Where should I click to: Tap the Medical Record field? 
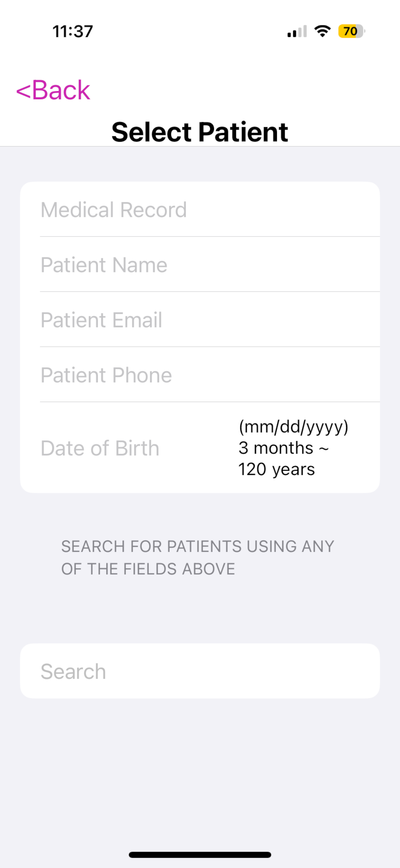(x=200, y=210)
